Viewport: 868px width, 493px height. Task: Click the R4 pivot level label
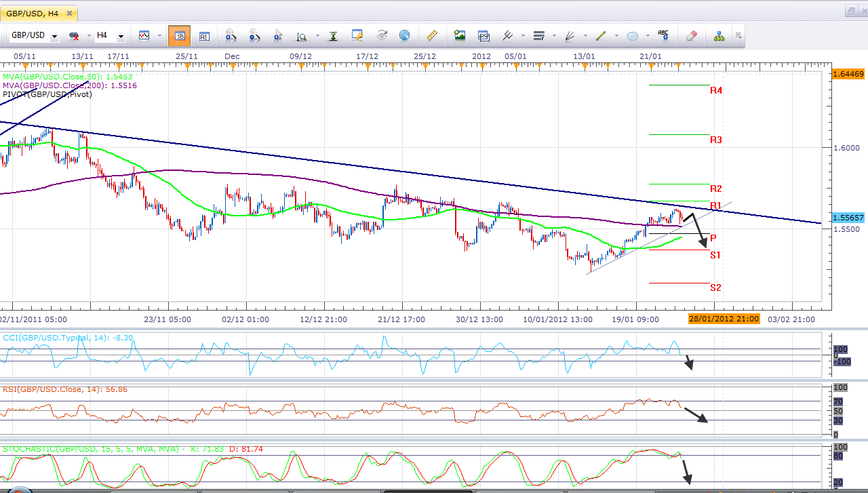coord(716,90)
